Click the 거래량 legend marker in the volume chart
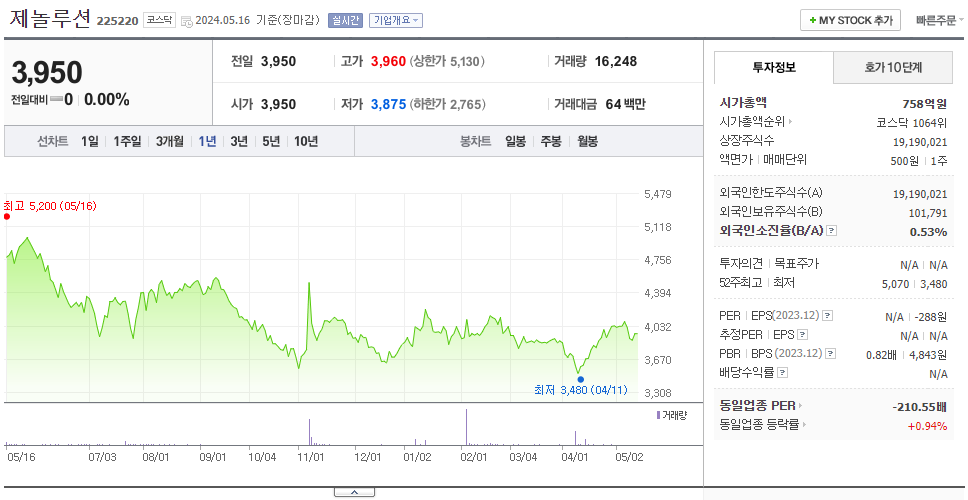 click(x=659, y=415)
